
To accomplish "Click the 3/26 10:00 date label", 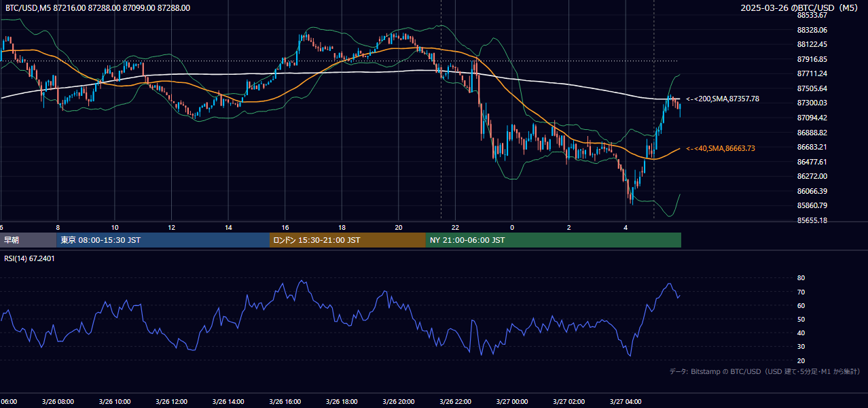I will coord(115,402).
